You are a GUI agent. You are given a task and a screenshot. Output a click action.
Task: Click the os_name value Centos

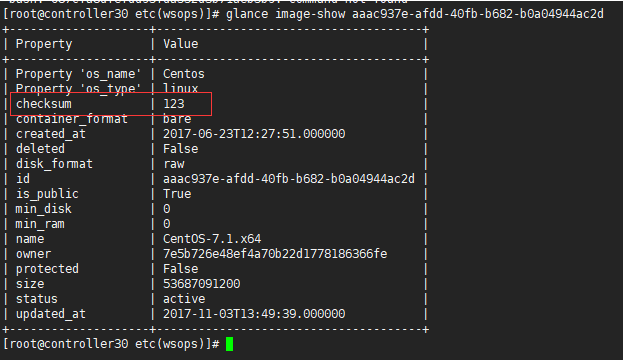click(x=184, y=74)
